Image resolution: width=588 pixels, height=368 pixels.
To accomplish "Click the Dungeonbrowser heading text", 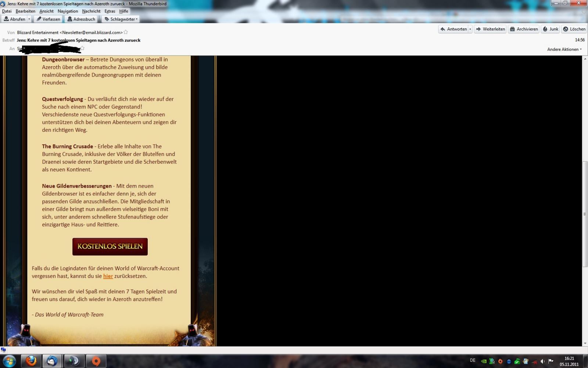I will pyautogui.click(x=63, y=59).
